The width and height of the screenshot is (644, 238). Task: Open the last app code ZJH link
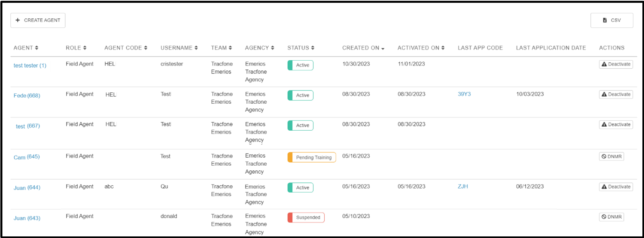click(463, 187)
